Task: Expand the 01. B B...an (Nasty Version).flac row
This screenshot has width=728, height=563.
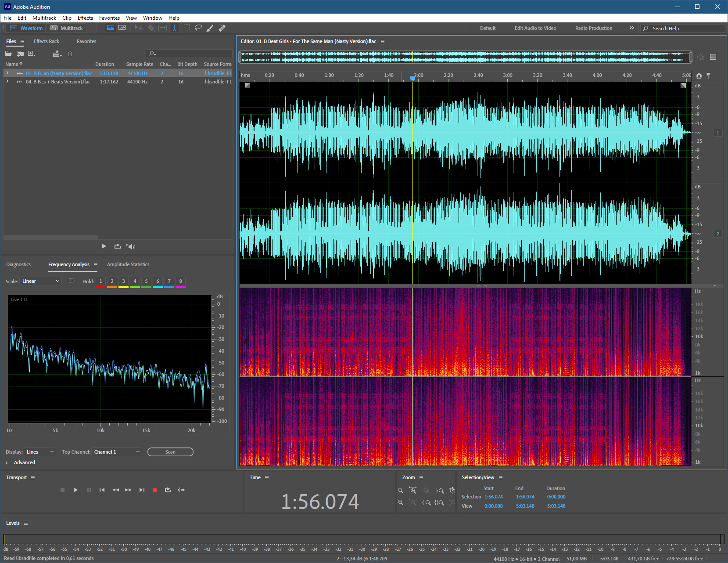Action: [7, 73]
